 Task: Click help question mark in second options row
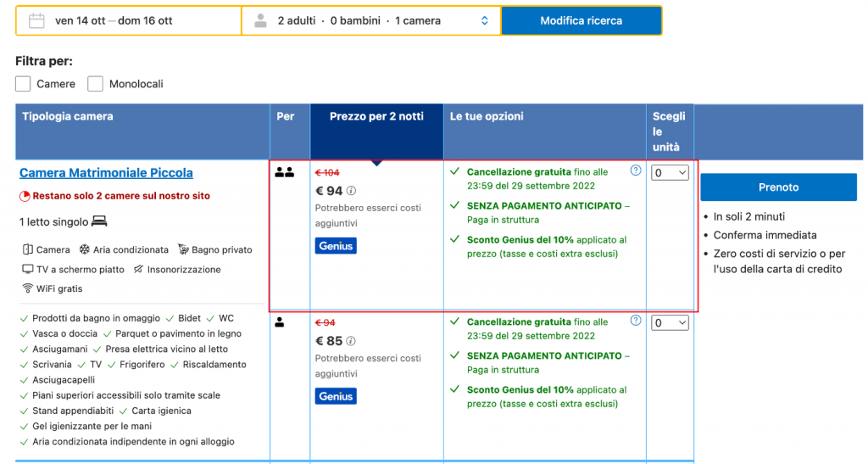point(636,321)
